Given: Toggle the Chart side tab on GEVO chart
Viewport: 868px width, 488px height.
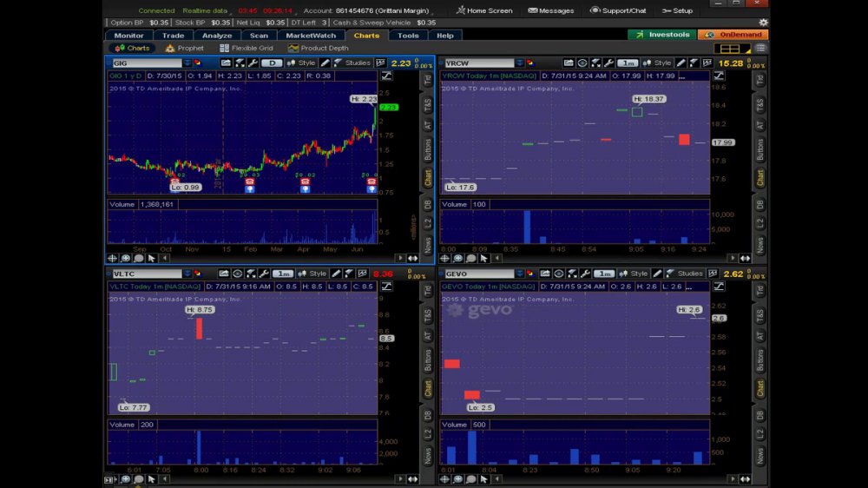Looking at the screenshot, I should pos(760,388).
